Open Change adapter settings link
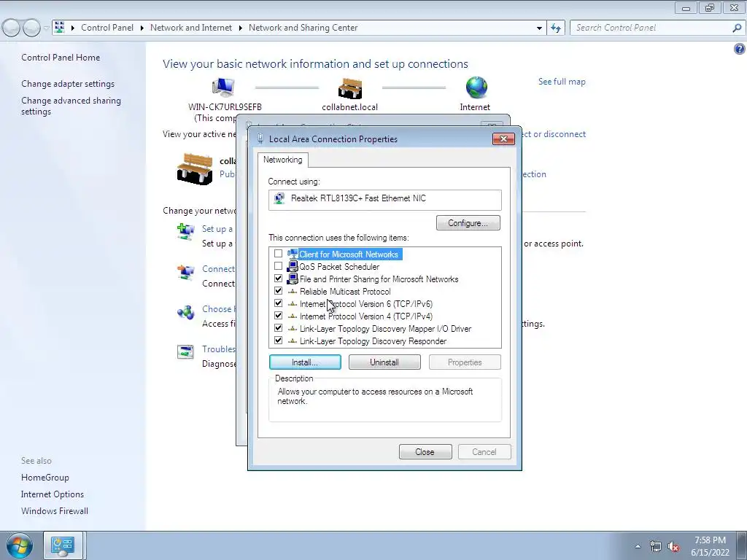This screenshot has height=560, width=747. [x=68, y=84]
